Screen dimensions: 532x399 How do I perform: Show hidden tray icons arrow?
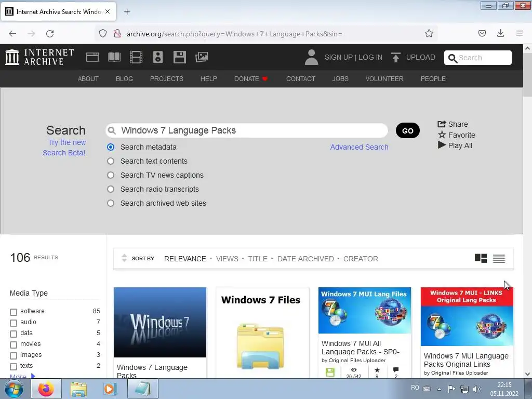coord(439,389)
